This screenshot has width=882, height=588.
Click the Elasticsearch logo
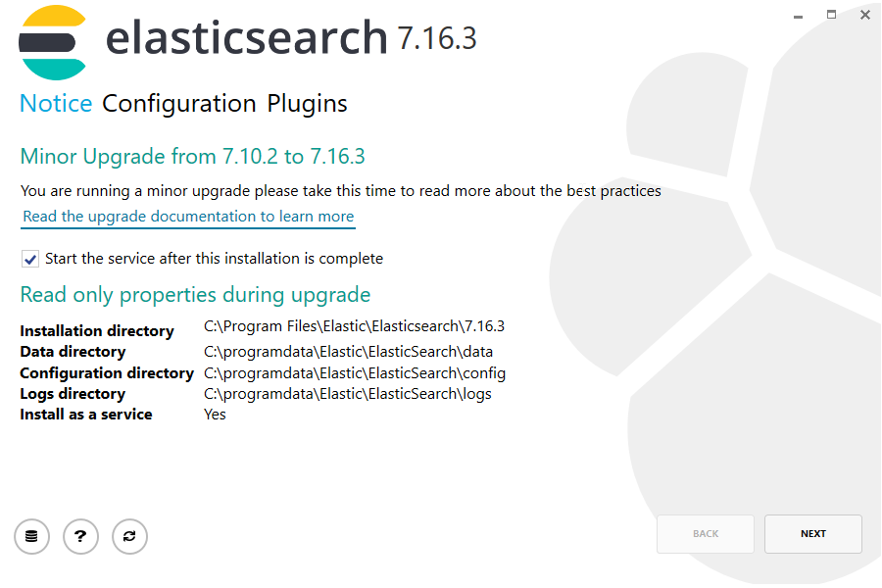coord(51,42)
